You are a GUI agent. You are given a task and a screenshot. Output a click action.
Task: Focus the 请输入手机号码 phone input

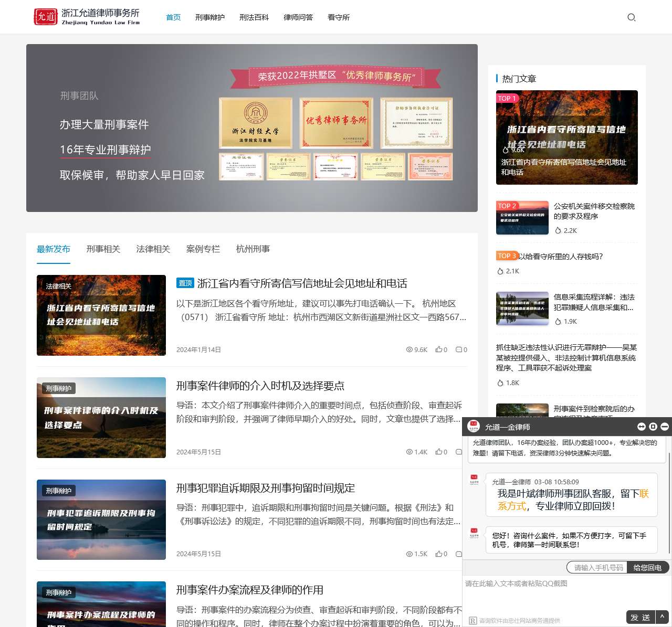(x=597, y=568)
